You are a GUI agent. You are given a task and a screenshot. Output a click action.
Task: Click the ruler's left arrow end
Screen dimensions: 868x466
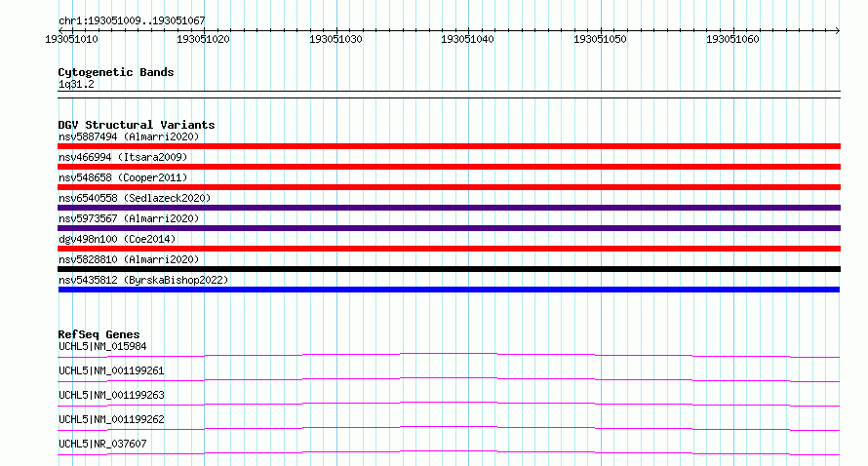click(x=60, y=30)
